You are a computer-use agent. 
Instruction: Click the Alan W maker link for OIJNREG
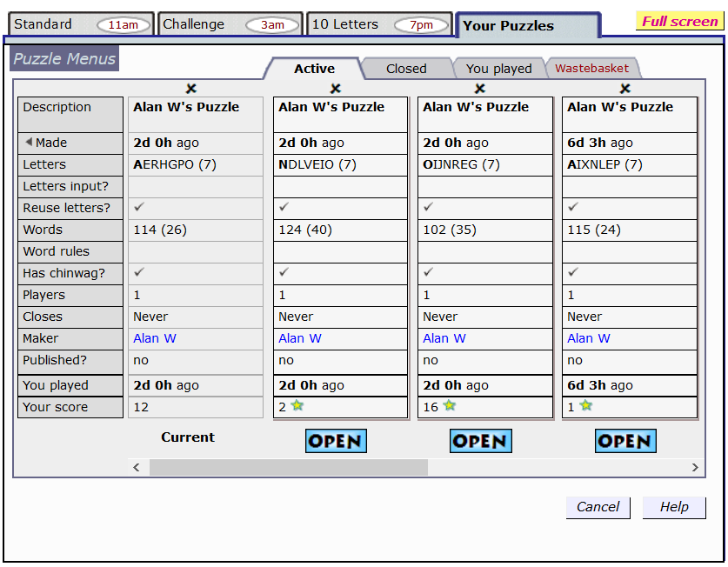click(444, 338)
